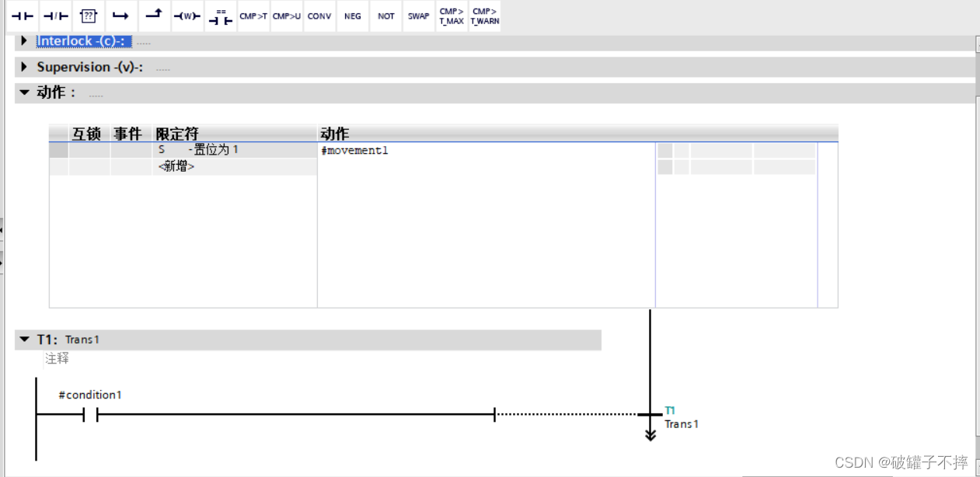Insert an equality comparator contact
Screen dimensions: 980x477
(220, 16)
